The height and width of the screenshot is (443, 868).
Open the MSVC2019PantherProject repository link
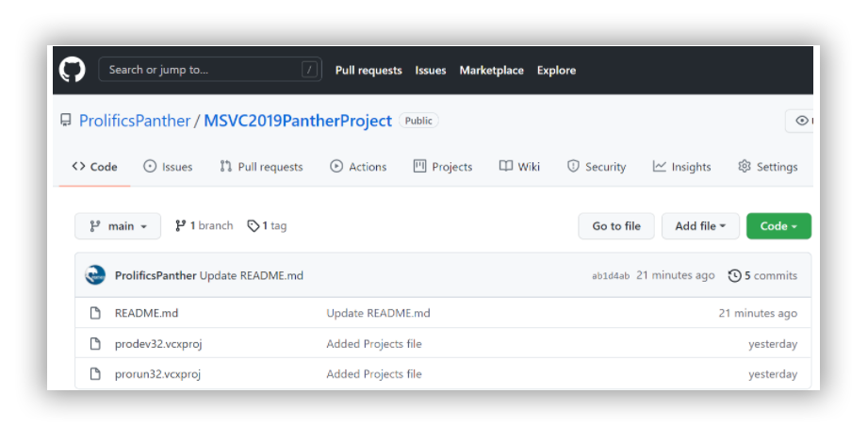pos(298,121)
